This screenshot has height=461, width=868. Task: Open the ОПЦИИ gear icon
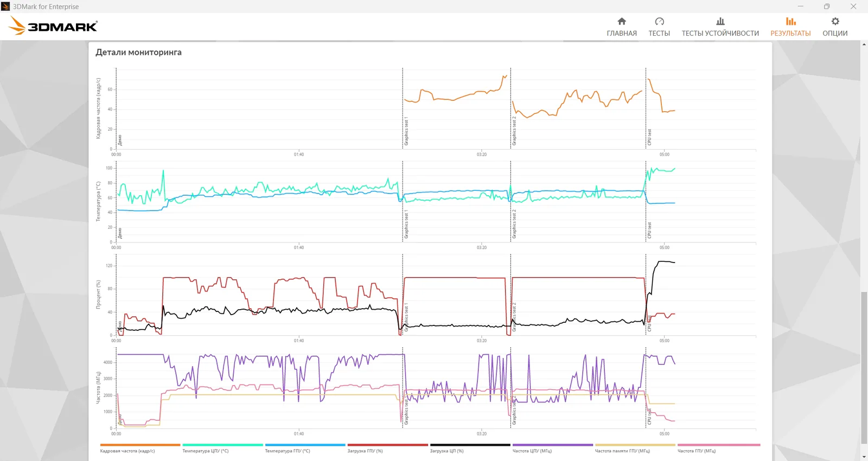point(835,21)
